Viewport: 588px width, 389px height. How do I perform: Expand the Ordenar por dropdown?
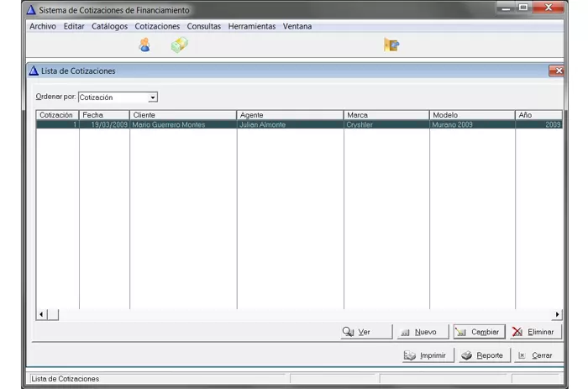[153, 97]
